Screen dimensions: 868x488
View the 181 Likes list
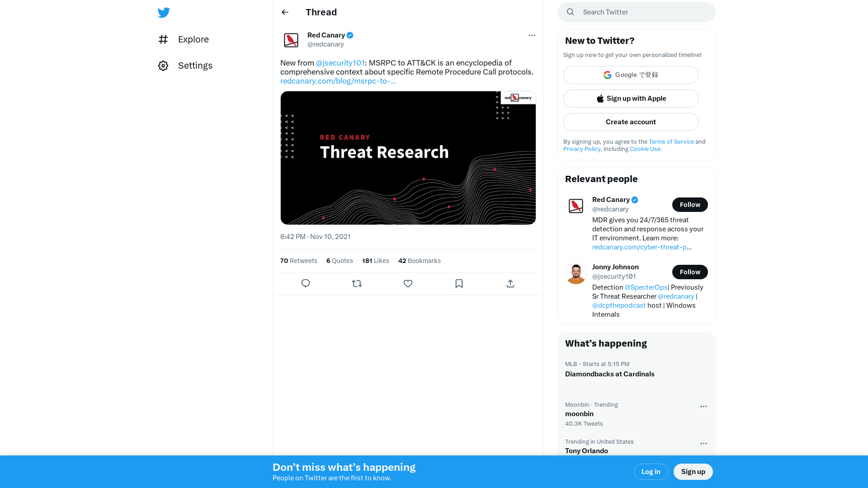[x=376, y=261]
